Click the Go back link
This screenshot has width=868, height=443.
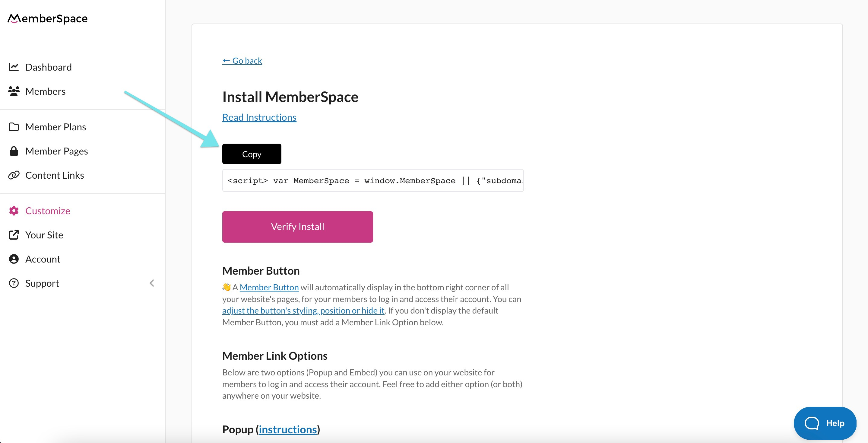coord(242,61)
